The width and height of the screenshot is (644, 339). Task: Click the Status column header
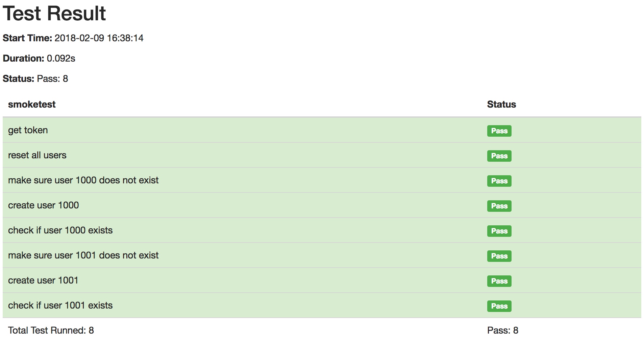501,105
